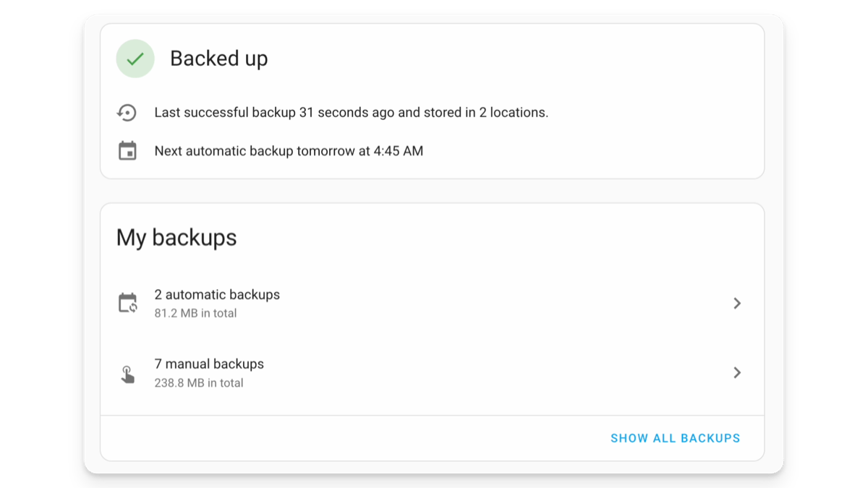This screenshot has width=868, height=488.
Task: Select the 7 manual backups row
Action: 209,364
